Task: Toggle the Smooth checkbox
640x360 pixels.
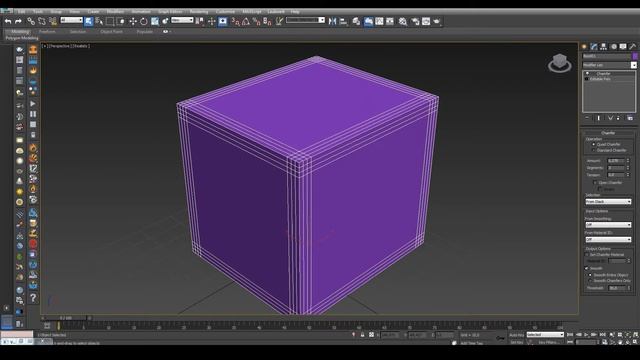Action: coord(587,268)
